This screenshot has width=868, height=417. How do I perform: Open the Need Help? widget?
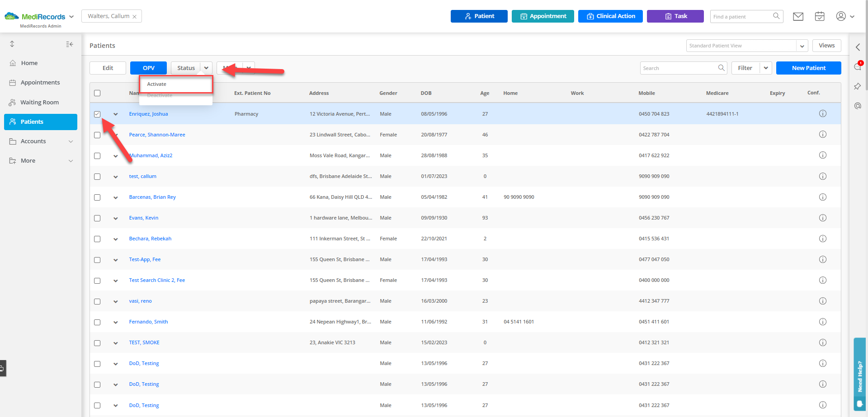point(860,374)
